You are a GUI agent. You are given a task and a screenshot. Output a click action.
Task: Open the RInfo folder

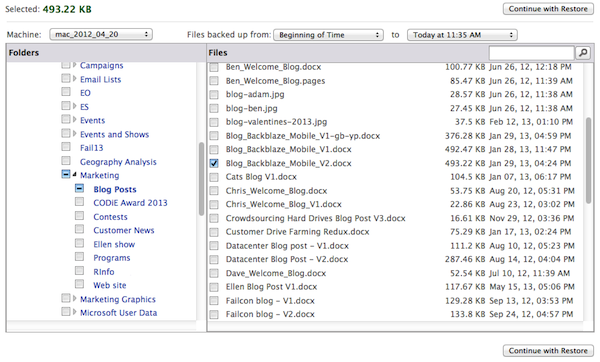(x=104, y=272)
